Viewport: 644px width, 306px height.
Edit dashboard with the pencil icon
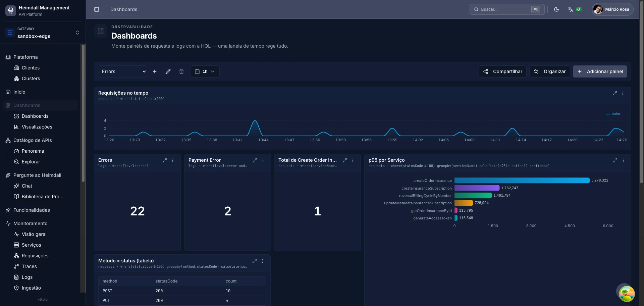click(168, 71)
